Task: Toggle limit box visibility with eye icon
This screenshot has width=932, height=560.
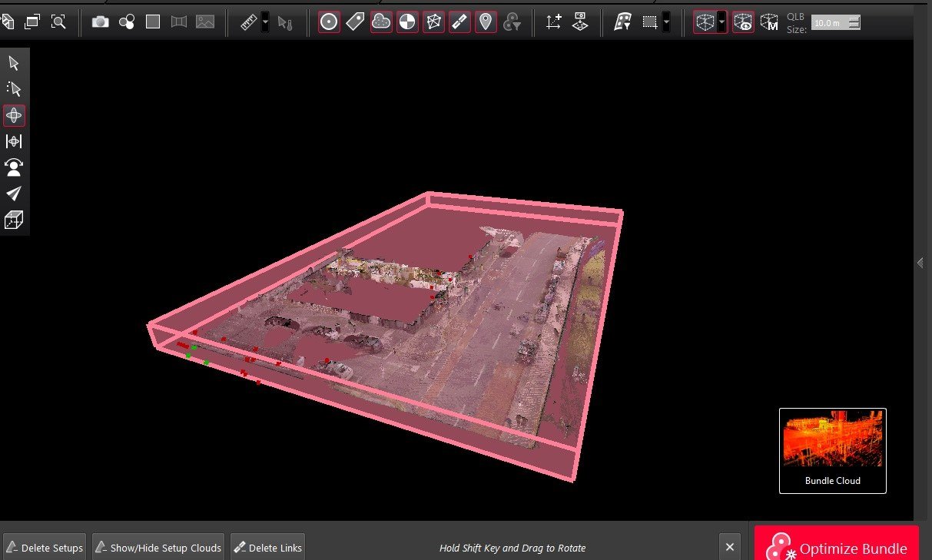Action: pyautogui.click(x=743, y=22)
